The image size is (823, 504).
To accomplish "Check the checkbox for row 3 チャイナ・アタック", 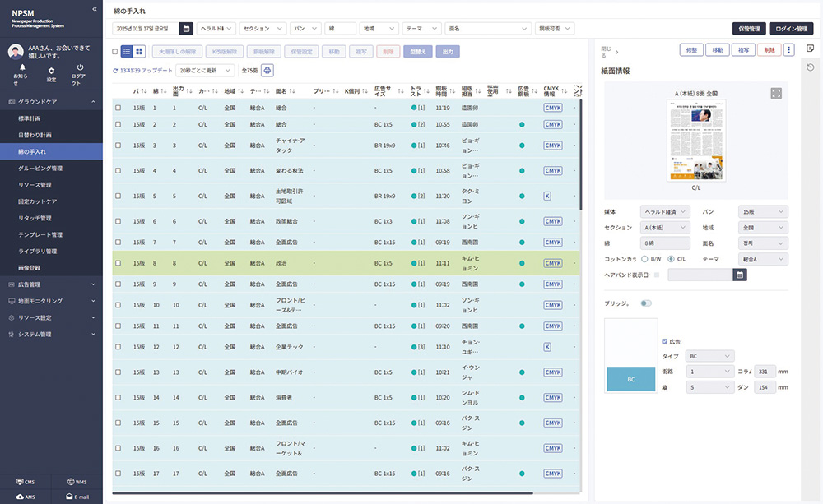I will (118, 146).
